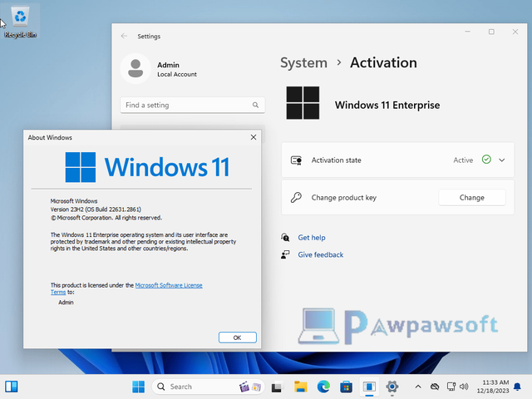Click the Admin profile avatar
The width and height of the screenshot is (532, 399).
[135, 68]
